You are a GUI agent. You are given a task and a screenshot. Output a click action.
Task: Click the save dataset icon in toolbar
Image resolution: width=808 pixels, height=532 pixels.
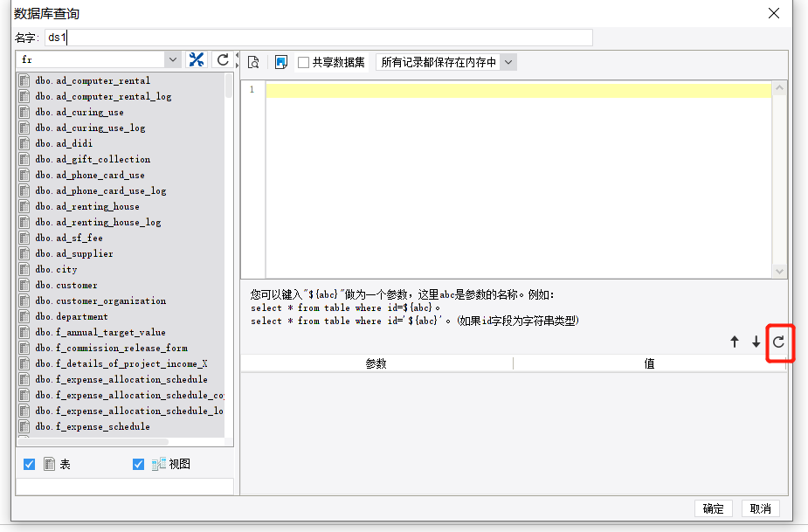281,62
